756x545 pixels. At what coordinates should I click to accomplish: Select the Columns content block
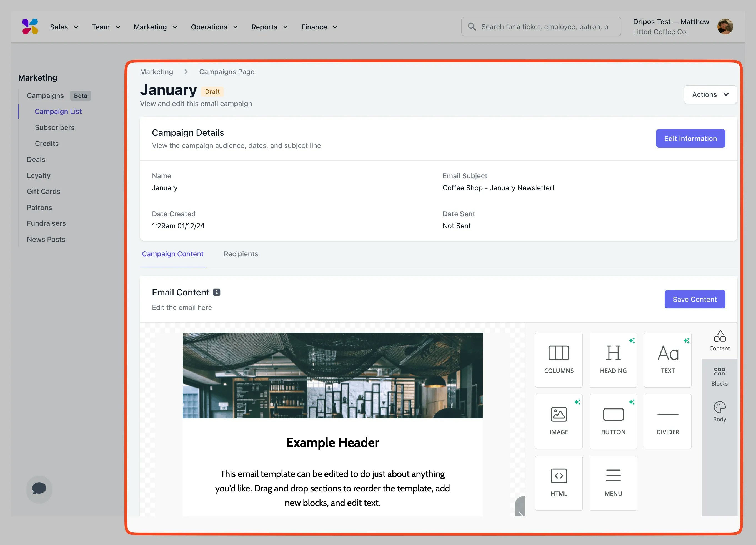click(x=559, y=360)
